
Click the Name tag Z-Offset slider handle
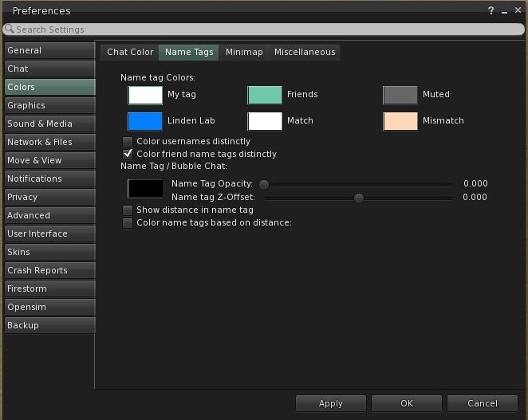pos(359,198)
